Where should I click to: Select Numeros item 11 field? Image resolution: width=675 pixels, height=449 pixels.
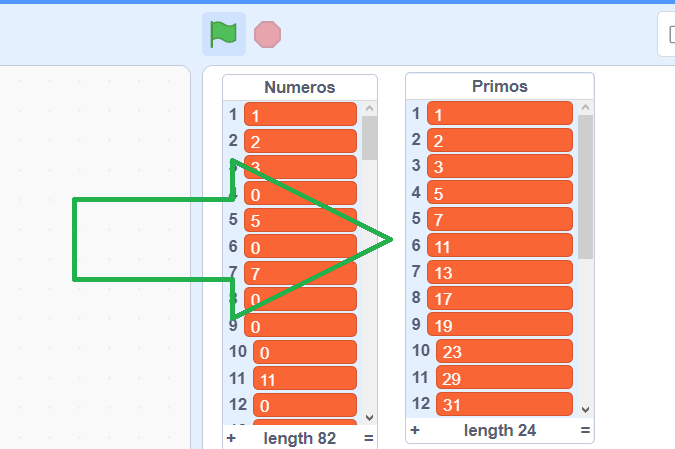(305, 379)
